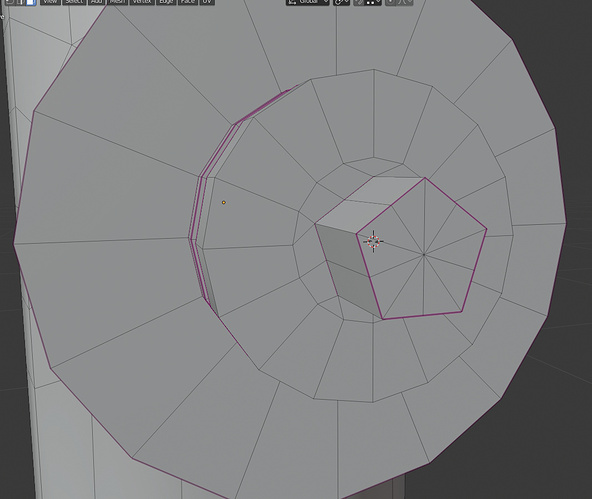
Task: Toggle the snap magnet
Action: click(359, 2)
